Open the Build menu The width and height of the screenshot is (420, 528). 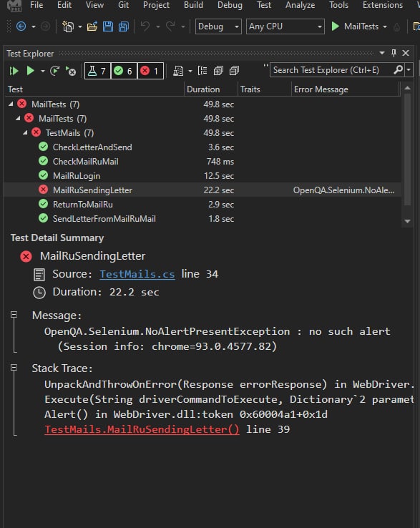click(193, 5)
